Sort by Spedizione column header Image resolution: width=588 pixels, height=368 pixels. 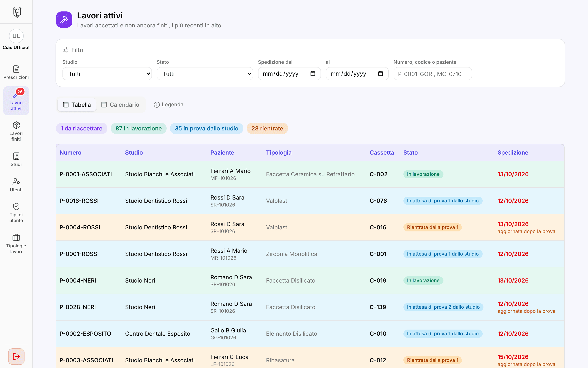pos(513,153)
